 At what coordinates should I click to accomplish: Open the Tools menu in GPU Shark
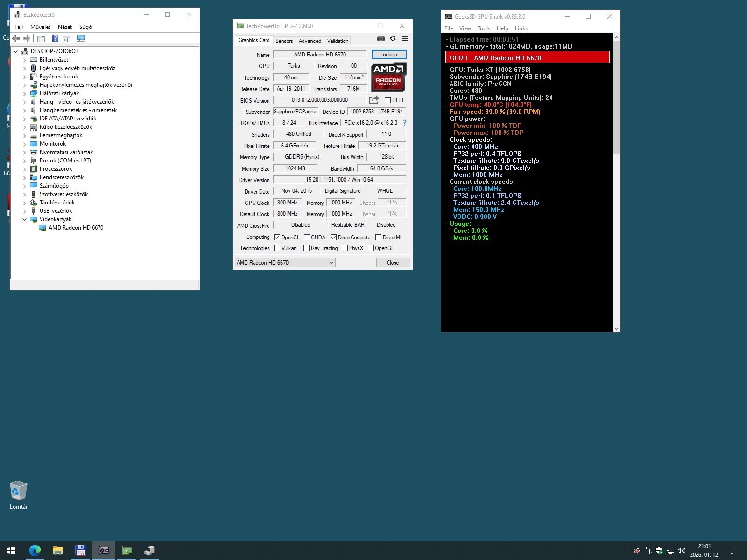point(484,28)
